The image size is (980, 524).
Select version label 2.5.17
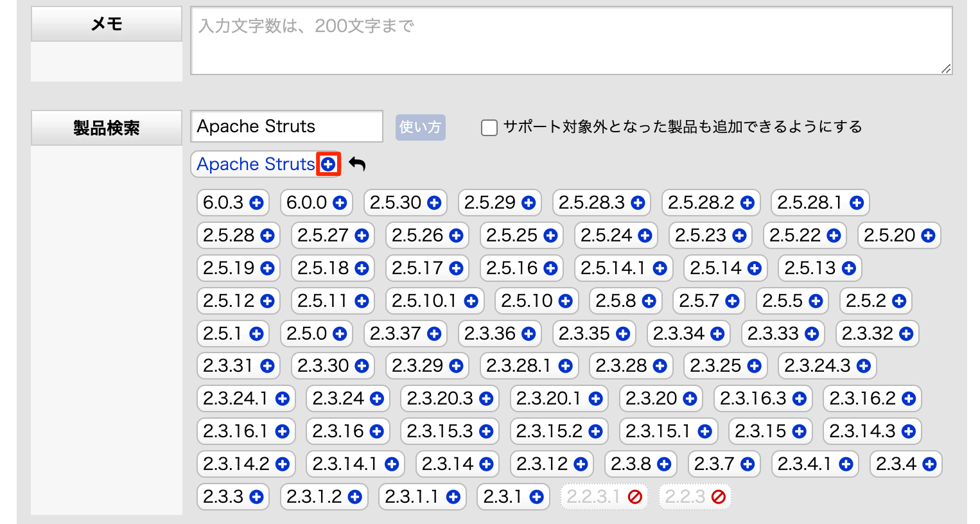pyautogui.click(x=417, y=268)
